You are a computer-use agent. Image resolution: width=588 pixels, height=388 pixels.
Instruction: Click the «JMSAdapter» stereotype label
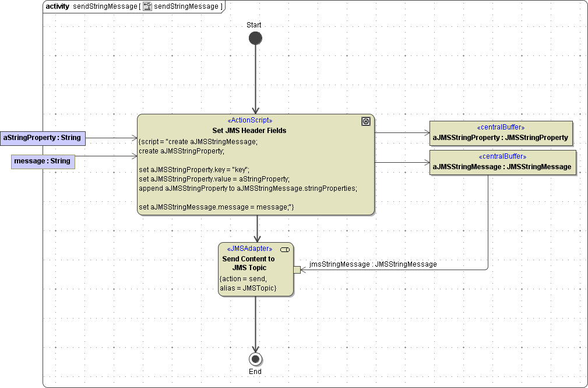(x=248, y=249)
